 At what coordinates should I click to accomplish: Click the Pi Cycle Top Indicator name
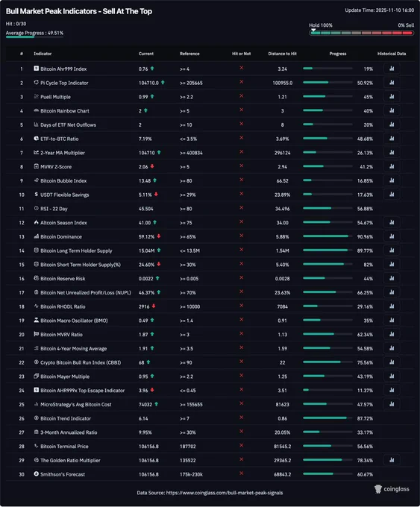click(64, 83)
